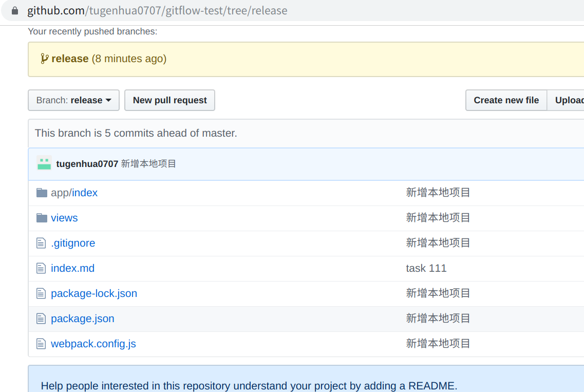The width and height of the screenshot is (584, 392).
Task: Click the tugenhua0707 author name
Action: (x=87, y=164)
